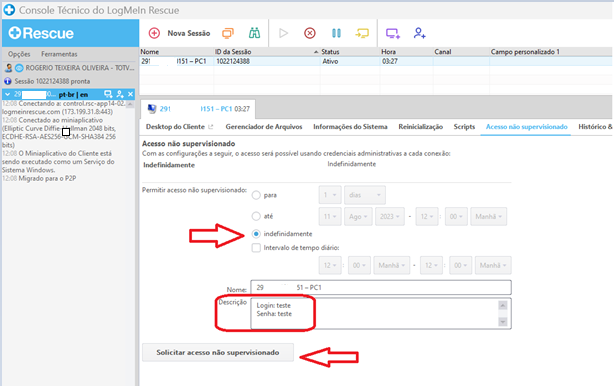The height and width of the screenshot is (386, 614).
Task: Click the info icon beside Sessão 1022124388 pronta
Action: pyautogui.click(x=7, y=81)
